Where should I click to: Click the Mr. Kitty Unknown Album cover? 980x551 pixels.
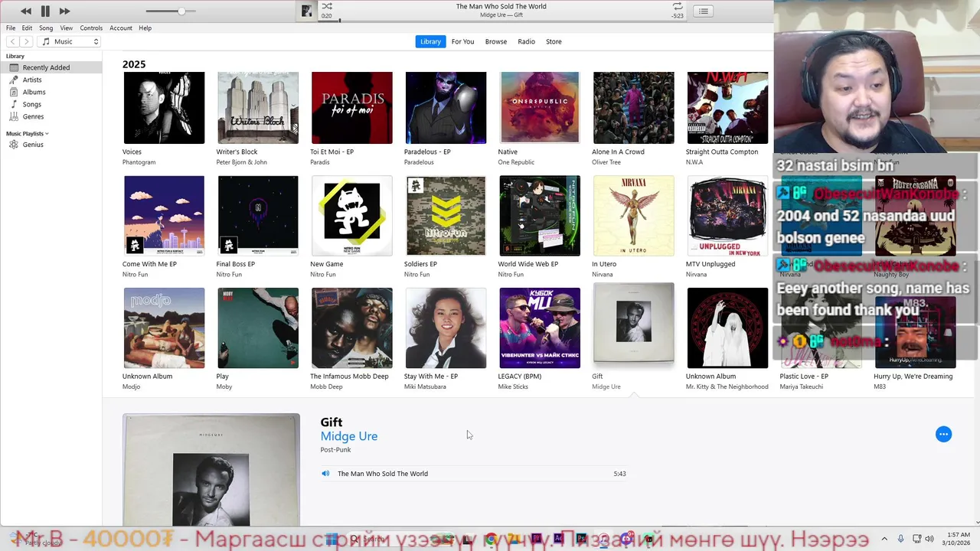tap(727, 328)
